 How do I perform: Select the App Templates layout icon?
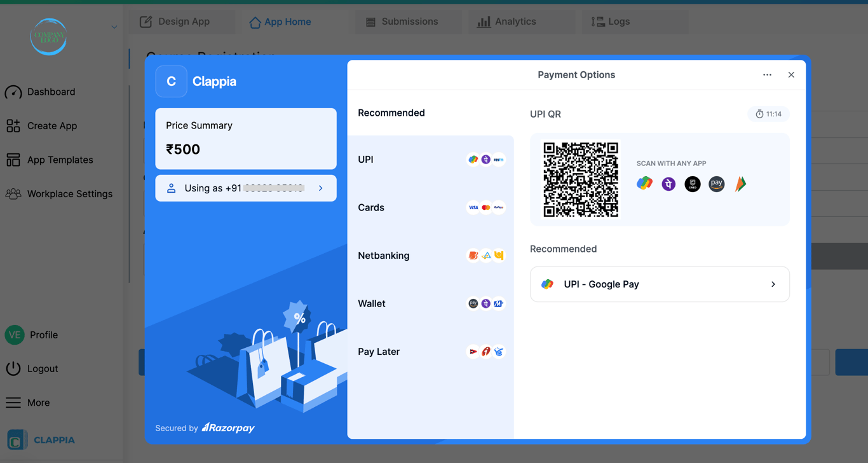point(13,160)
